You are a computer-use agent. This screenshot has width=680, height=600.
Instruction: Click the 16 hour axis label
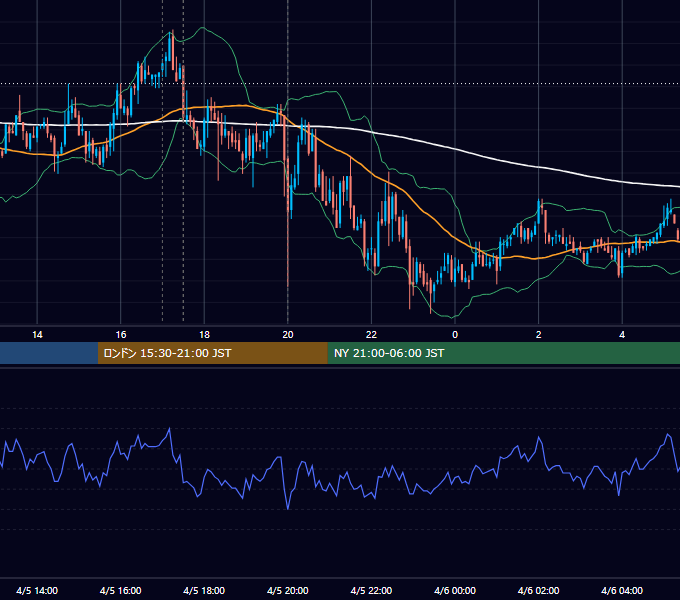click(x=121, y=335)
